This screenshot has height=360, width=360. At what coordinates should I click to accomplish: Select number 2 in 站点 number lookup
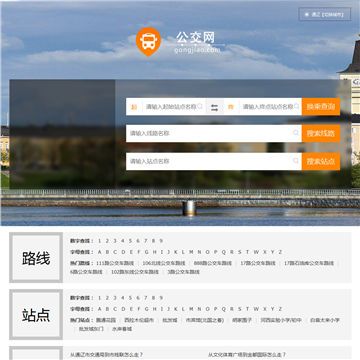(107, 298)
